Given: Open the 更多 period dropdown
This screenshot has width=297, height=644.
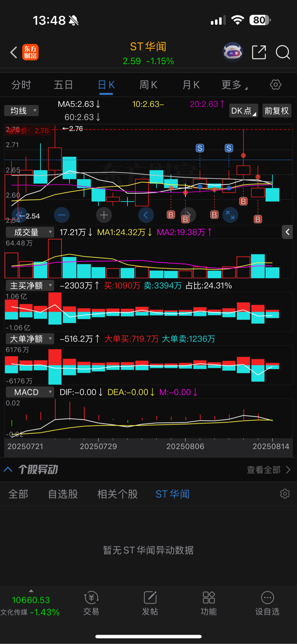Looking at the screenshot, I should point(234,85).
